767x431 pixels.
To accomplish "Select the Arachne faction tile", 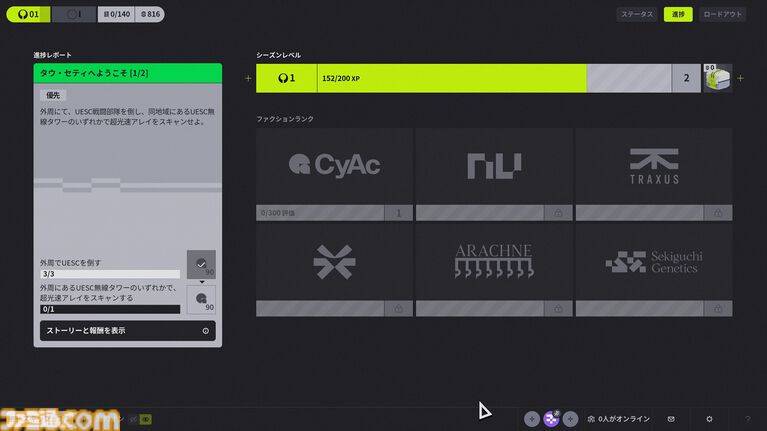I will [x=494, y=262].
